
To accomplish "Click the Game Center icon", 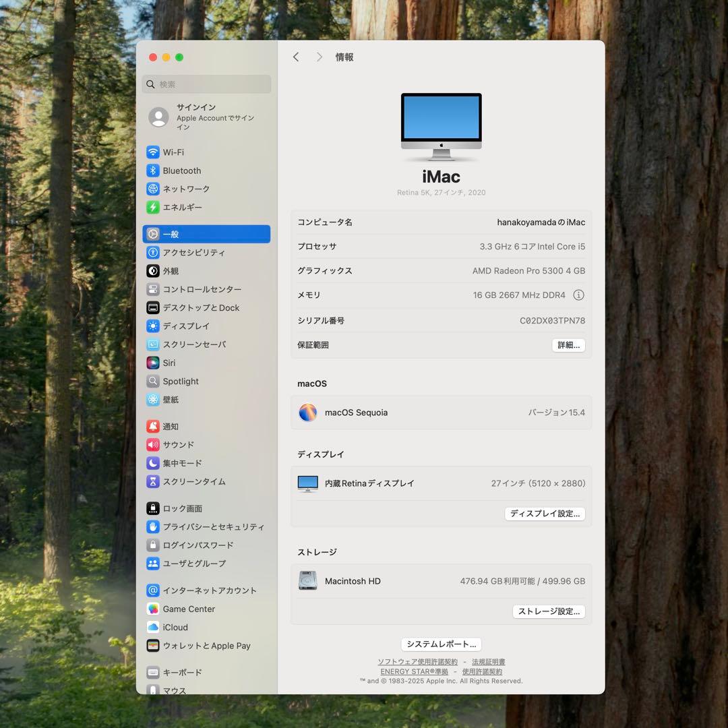I will [x=153, y=609].
